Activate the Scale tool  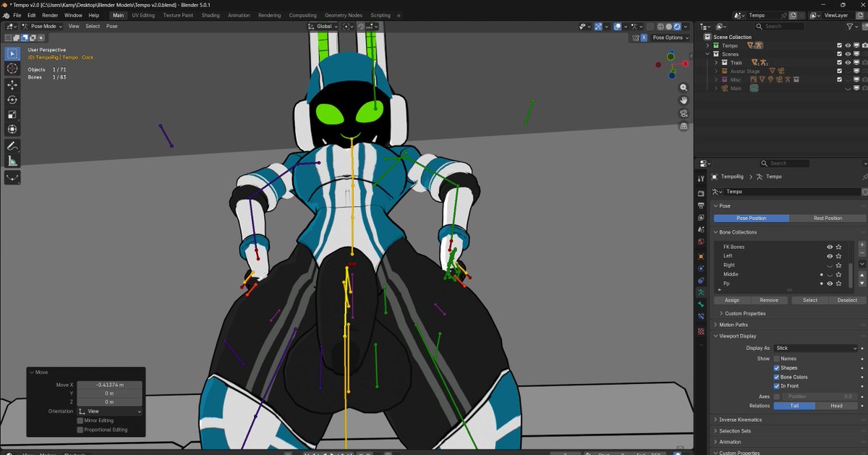(x=12, y=114)
